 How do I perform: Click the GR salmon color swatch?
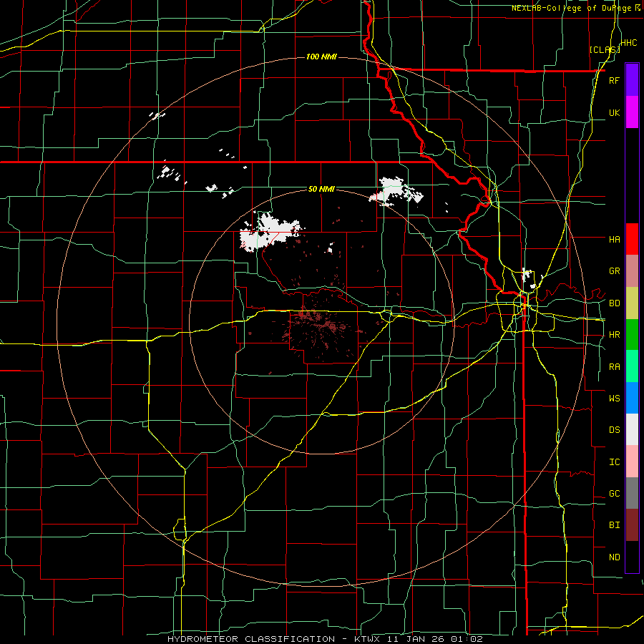pos(632,271)
